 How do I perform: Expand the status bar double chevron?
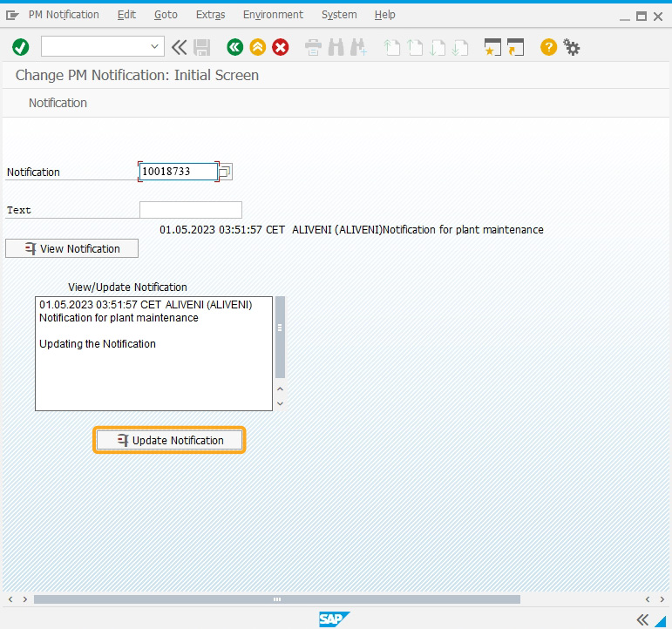[642, 619]
